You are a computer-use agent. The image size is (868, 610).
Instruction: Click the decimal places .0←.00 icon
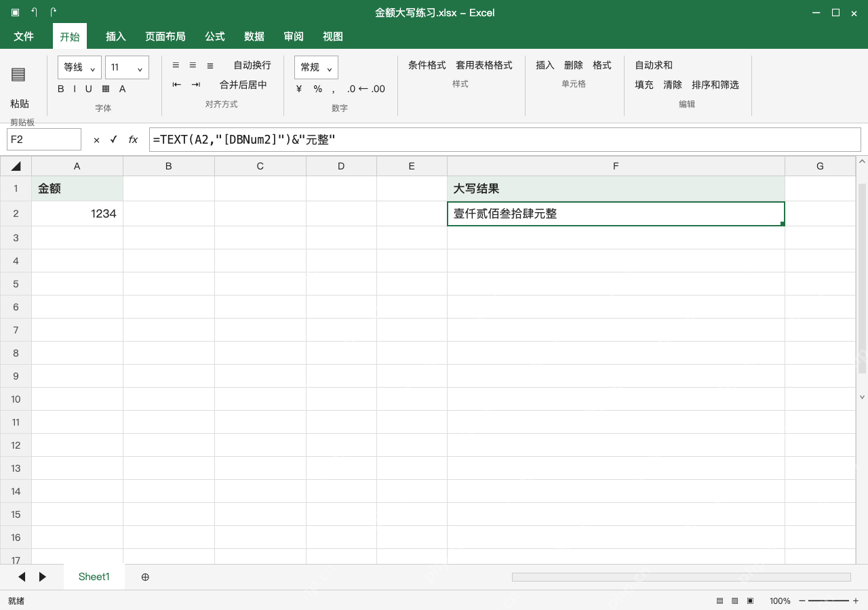(366, 89)
